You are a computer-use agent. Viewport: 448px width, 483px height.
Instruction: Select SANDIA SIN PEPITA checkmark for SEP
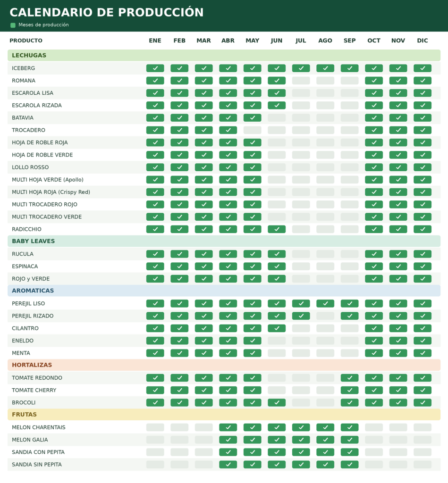tap(350, 465)
